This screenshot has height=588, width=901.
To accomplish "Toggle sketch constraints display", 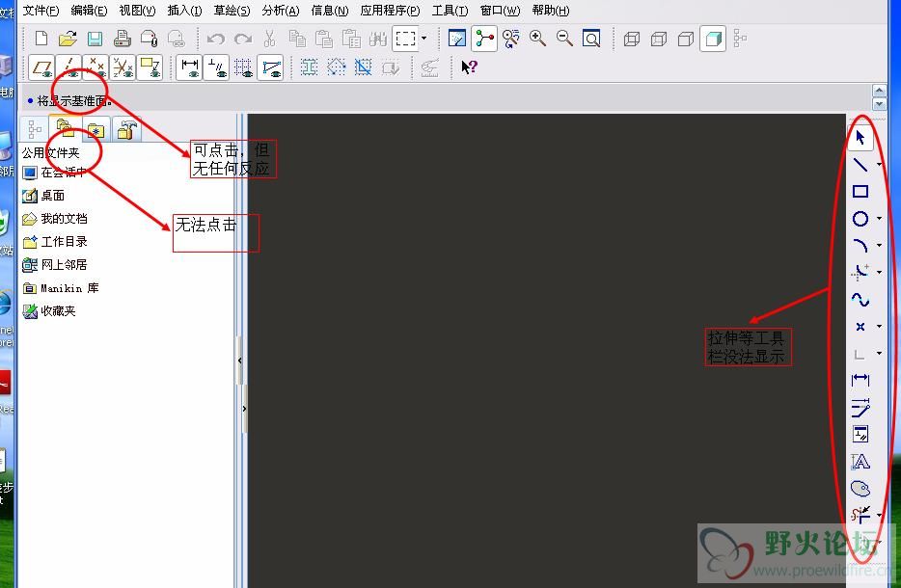I will 216,67.
